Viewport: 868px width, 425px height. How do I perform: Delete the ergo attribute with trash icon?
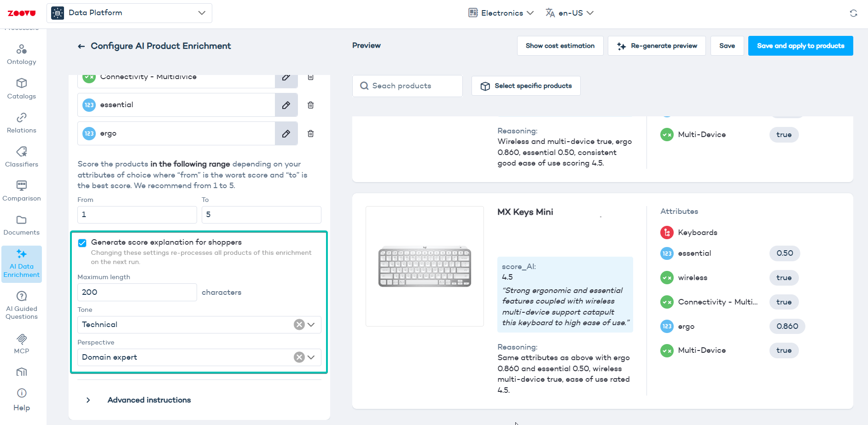pyautogui.click(x=311, y=133)
